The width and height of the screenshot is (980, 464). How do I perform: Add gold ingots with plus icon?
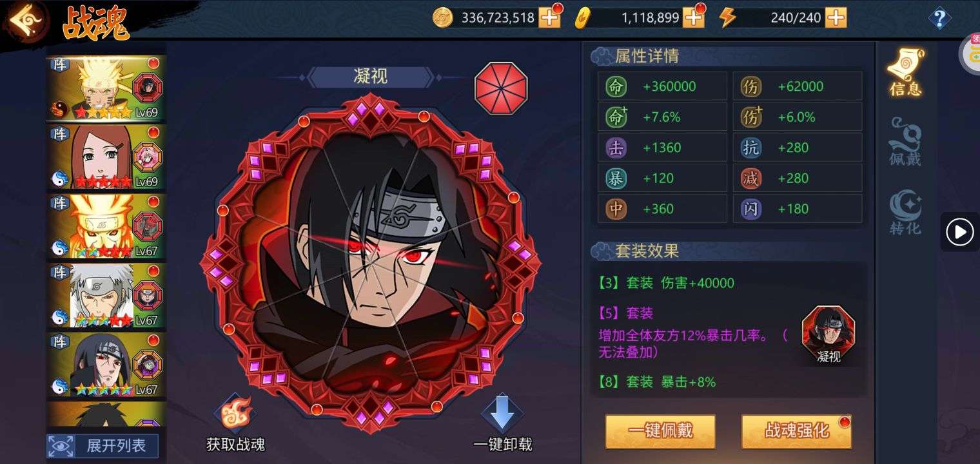coord(694,17)
